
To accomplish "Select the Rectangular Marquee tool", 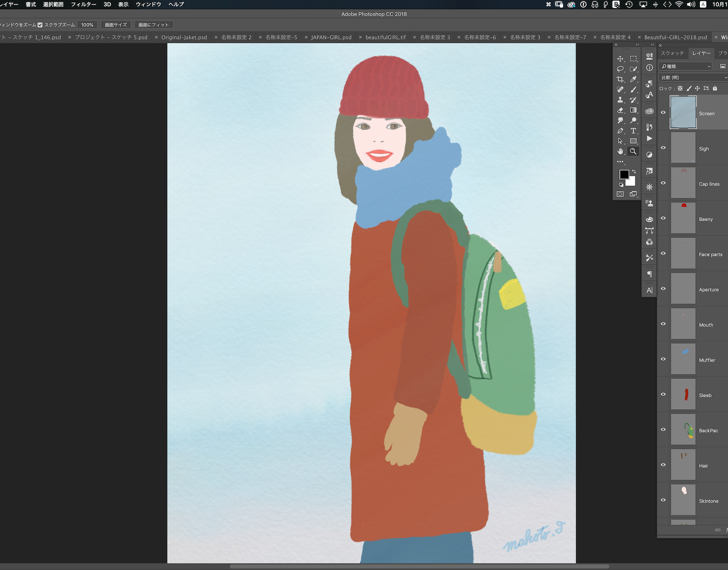I will (633, 59).
